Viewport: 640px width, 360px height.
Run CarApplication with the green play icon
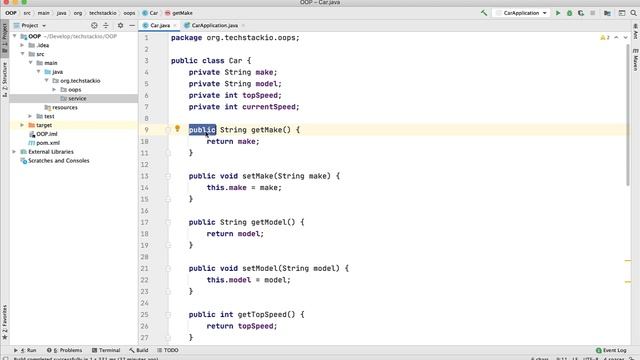pos(558,13)
